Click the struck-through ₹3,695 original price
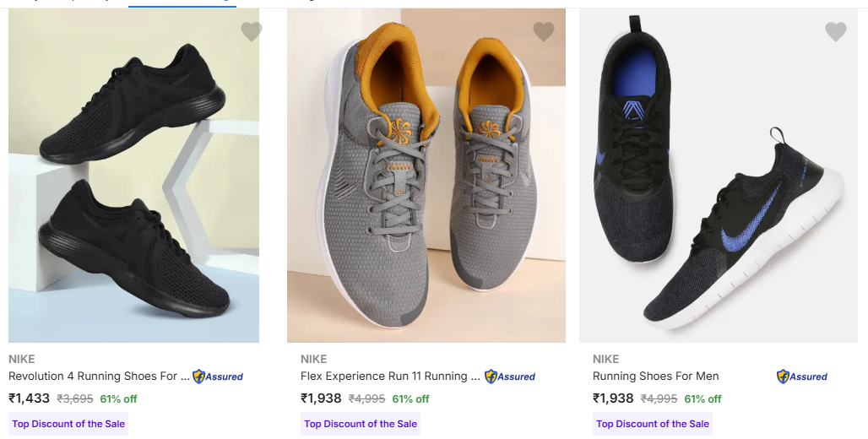Viewport: 868px width, 439px height. (x=75, y=398)
